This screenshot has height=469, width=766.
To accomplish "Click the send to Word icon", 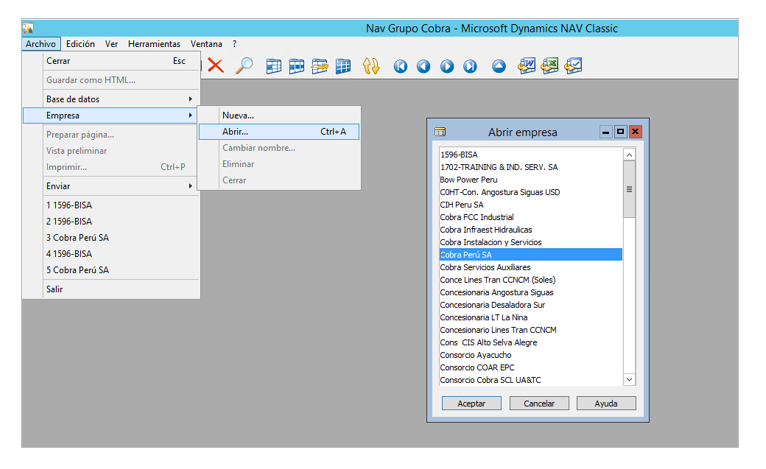I will [527, 65].
